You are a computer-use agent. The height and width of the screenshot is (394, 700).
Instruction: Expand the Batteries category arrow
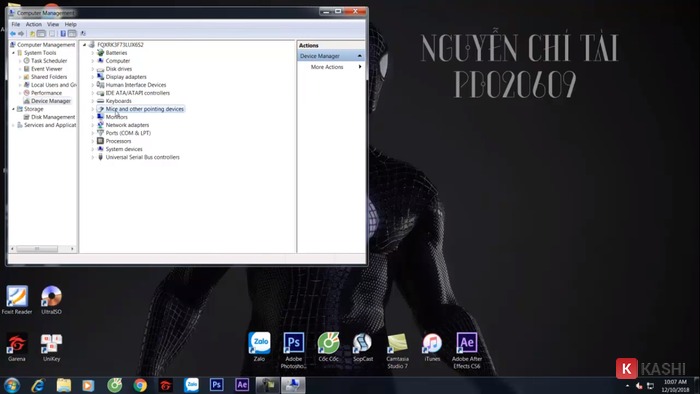[x=92, y=53]
